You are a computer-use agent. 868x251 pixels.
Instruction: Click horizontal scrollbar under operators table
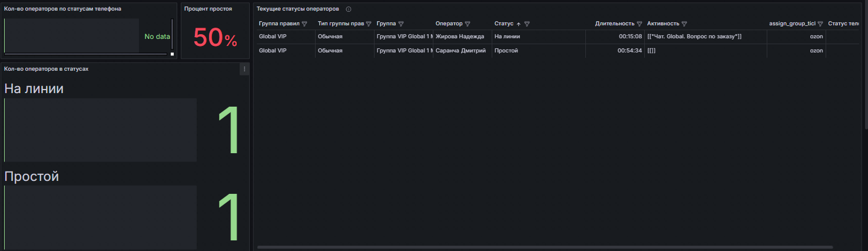click(545, 247)
